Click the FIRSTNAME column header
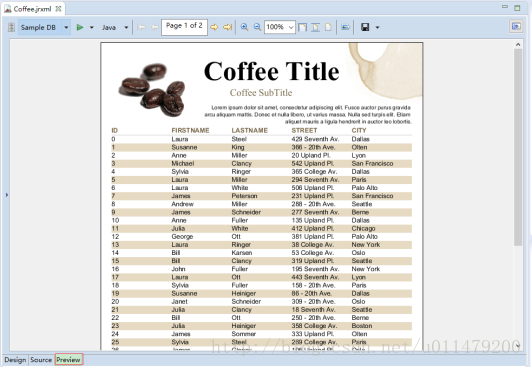 coord(190,130)
